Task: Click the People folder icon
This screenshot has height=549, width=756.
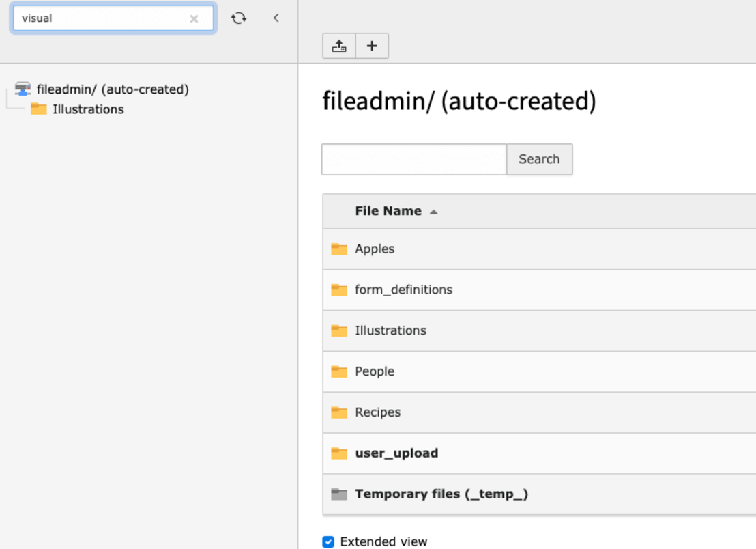Action: tap(339, 371)
